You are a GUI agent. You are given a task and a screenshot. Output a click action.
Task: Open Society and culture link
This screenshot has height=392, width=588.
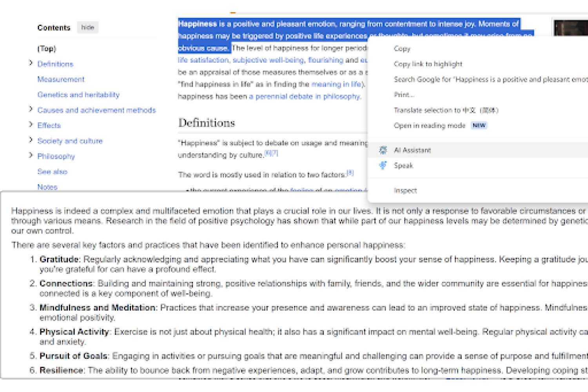tap(70, 141)
